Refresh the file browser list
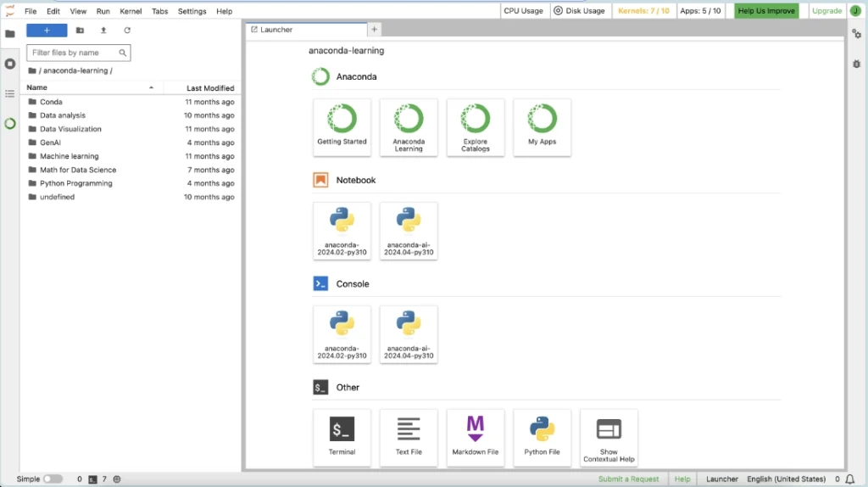Image resolution: width=868 pixels, height=487 pixels. click(x=127, y=31)
